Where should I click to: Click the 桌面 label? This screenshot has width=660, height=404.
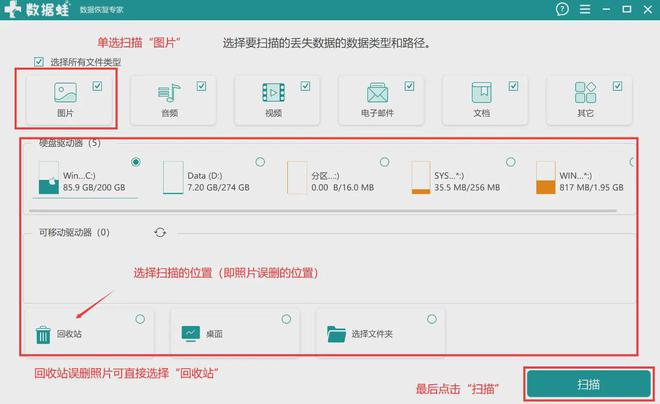coord(214,334)
